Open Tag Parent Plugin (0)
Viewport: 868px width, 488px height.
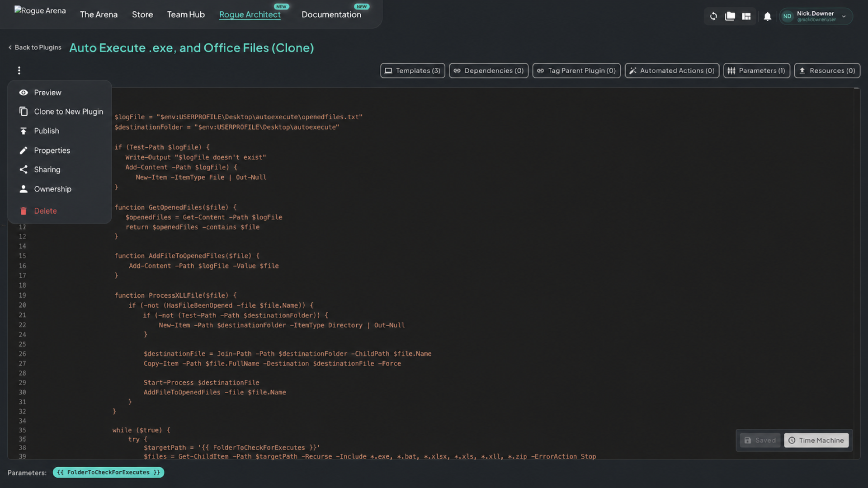tap(576, 70)
